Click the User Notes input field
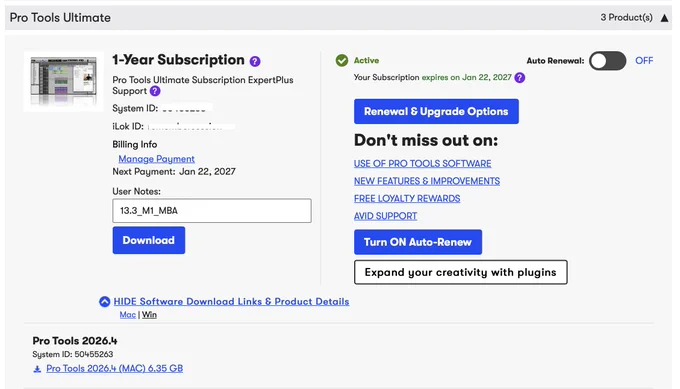This screenshot has height=389, width=680. pos(212,211)
